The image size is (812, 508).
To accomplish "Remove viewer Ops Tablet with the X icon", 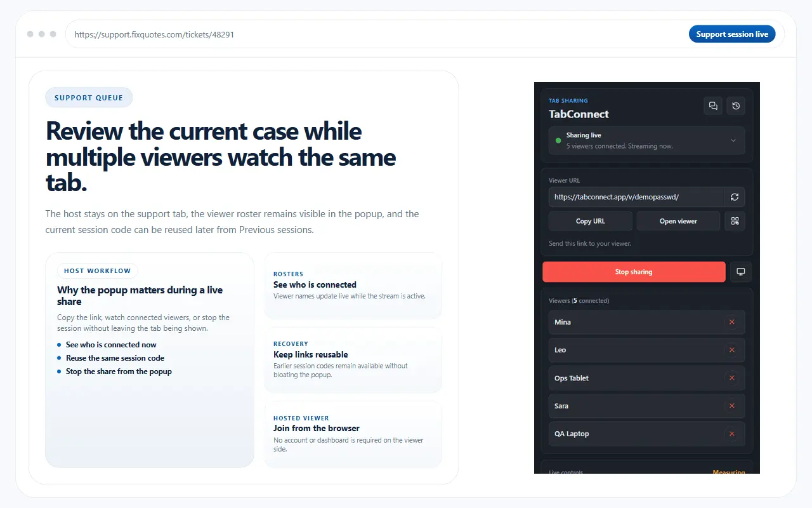I will pyautogui.click(x=732, y=378).
